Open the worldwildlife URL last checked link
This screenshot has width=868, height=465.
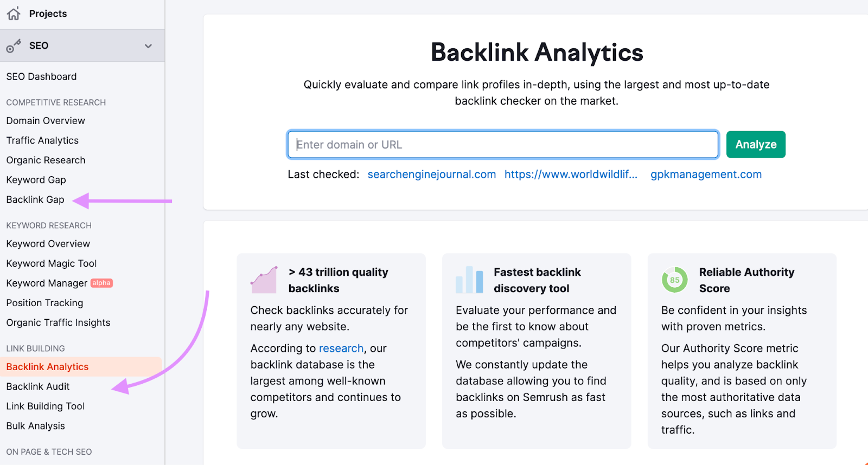click(571, 175)
